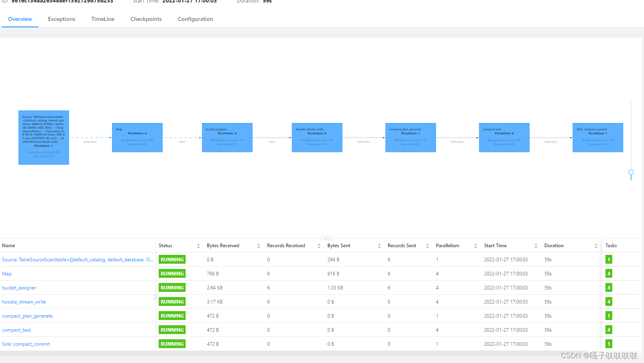Click start time in Source row
Screen dimensions: 644x363
pyautogui.click(x=506, y=260)
